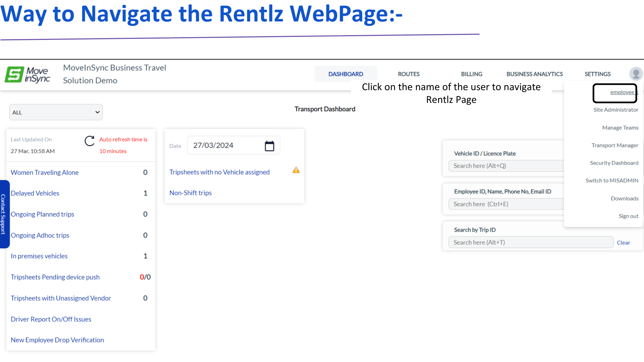Open the calendar date picker icon
Screen dimensions: 644x362
[269, 146]
